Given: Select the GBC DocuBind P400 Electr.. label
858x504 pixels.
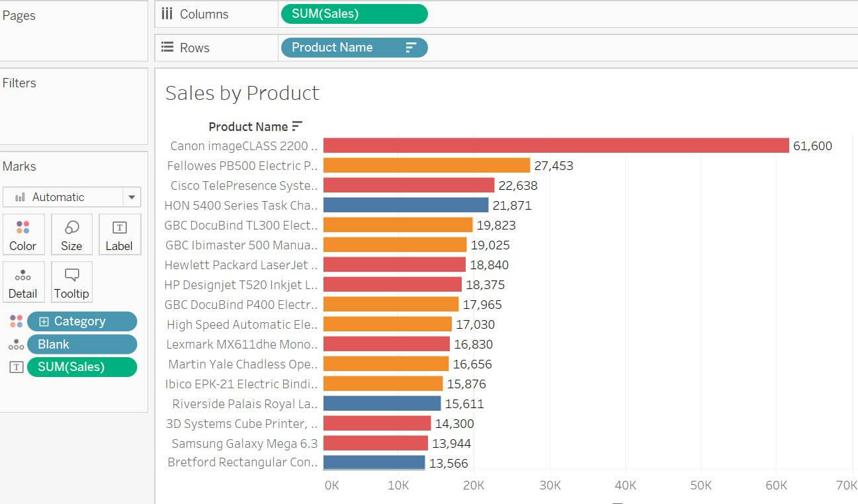Looking at the screenshot, I should [241, 305].
